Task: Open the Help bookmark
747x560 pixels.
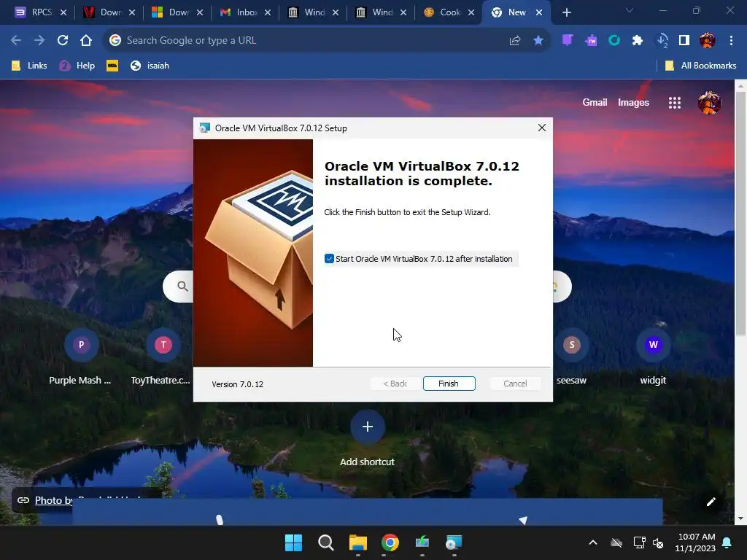Action: pos(77,66)
